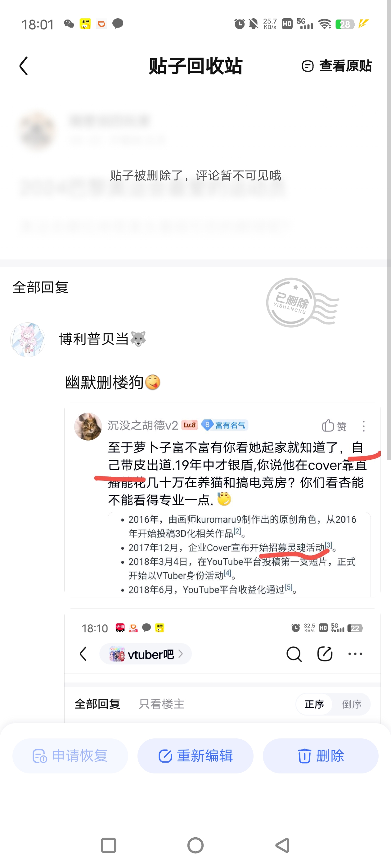Tap 申请恢复 restore request button

(70, 756)
